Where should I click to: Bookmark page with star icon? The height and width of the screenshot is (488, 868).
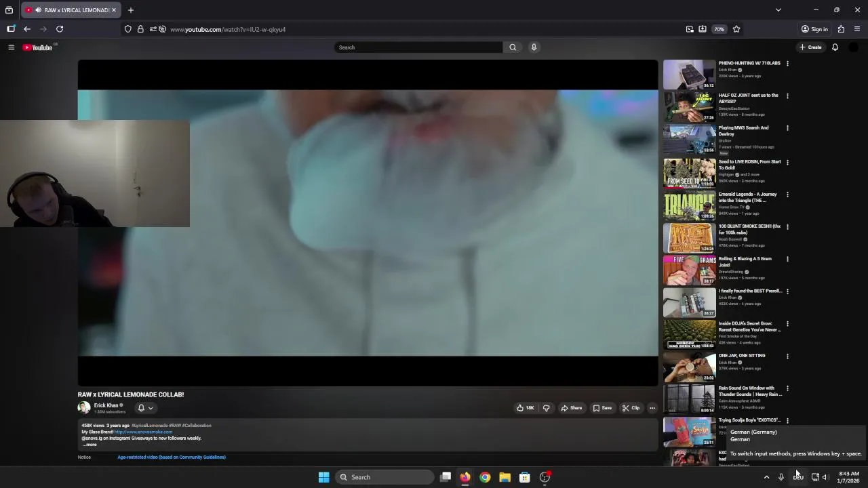736,29
